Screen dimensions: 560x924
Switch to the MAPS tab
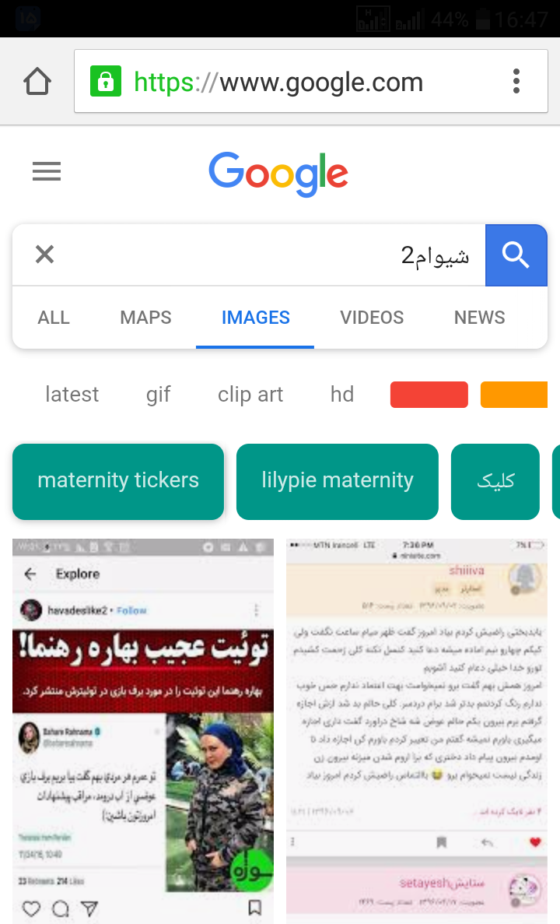coord(145,318)
